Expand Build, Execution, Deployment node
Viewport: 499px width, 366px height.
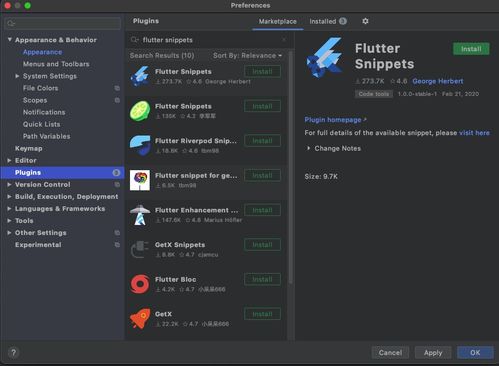[x=9, y=196]
